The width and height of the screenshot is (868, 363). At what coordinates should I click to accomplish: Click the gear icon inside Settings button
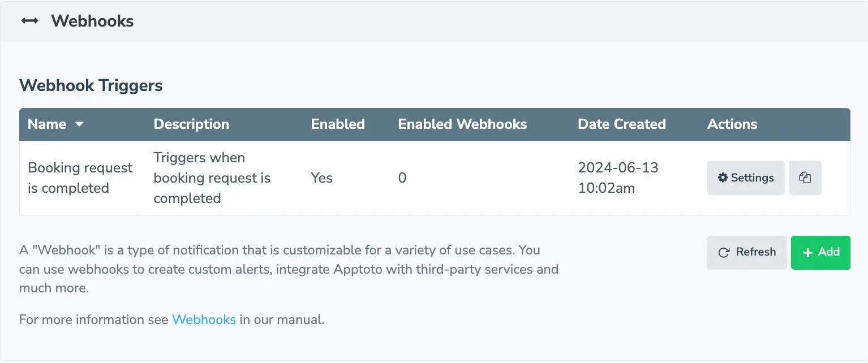tap(723, 178)
